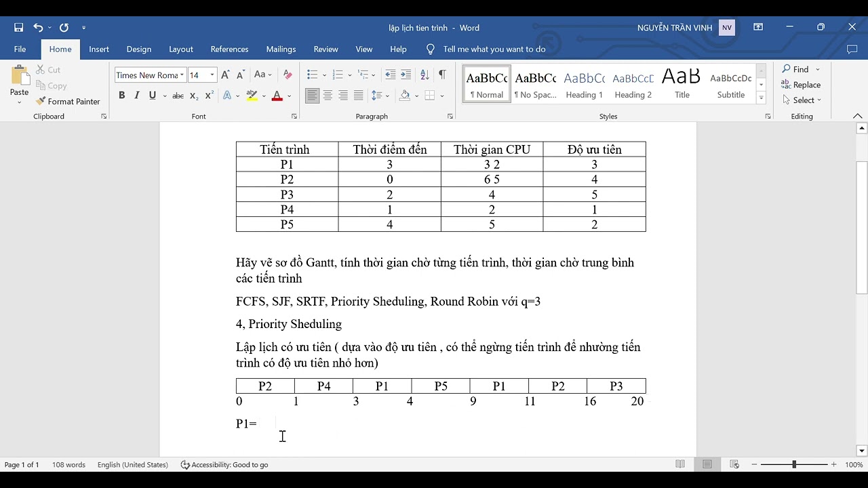The height and width of the screenshot is (488, 868).
Task: Switch to the References tab
Action: tap(230, 49)
